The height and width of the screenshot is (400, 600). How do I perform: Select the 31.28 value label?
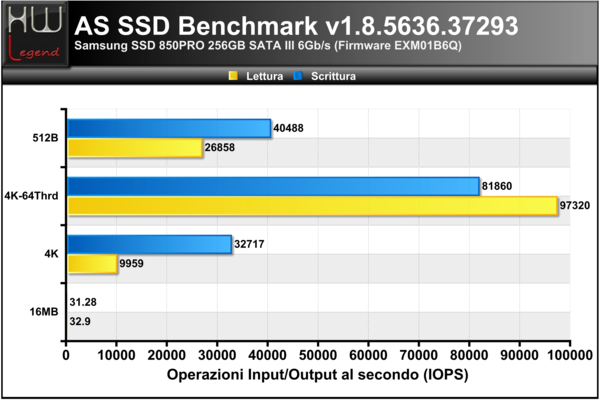[x=83, y=302]
